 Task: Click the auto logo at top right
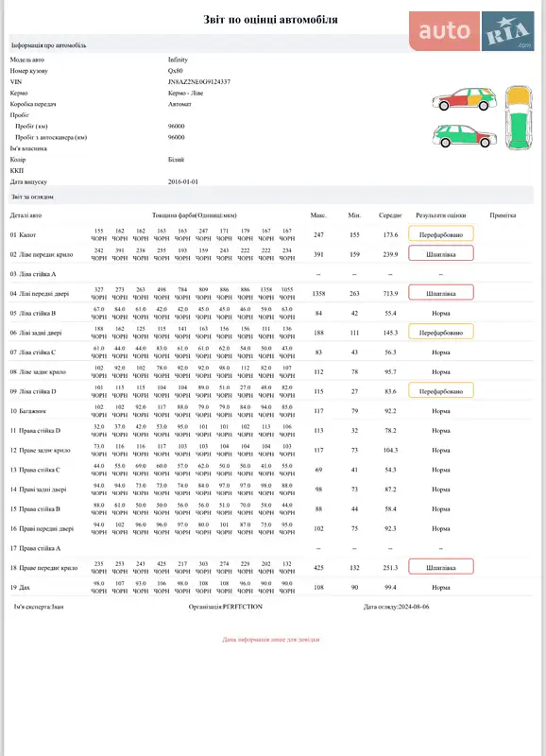coord(444,31)
